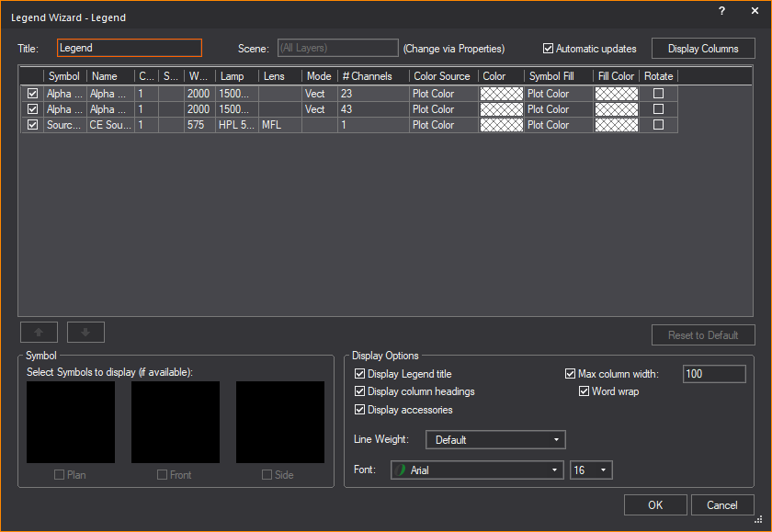Click the Title text field
Screen dimensions: 772x532
(129, 48)
